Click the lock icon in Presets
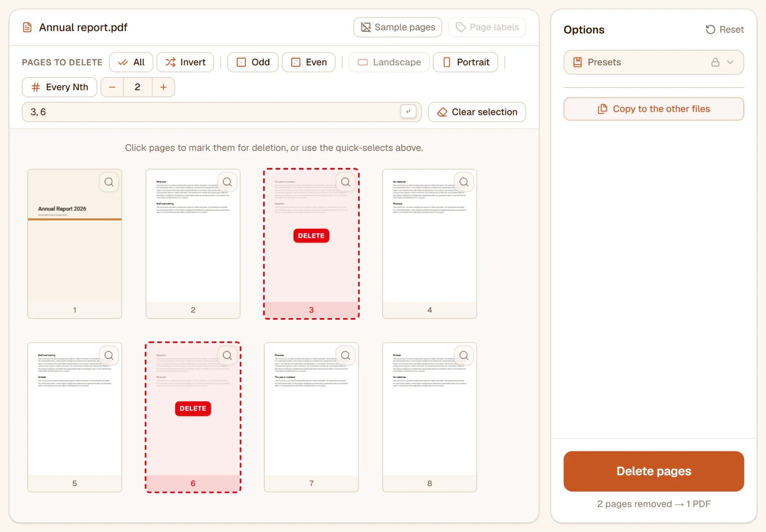766x532 pixels. [715, 62]
